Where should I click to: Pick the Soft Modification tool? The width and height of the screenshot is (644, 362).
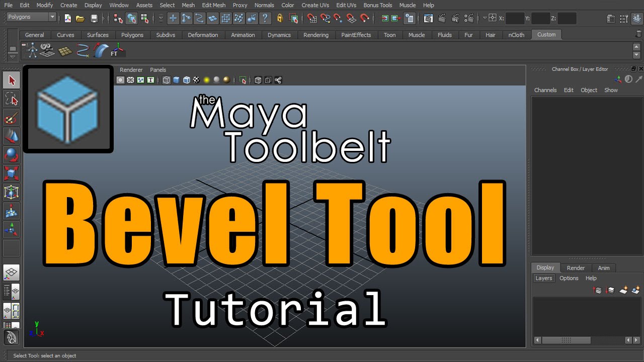coord(12,211)
